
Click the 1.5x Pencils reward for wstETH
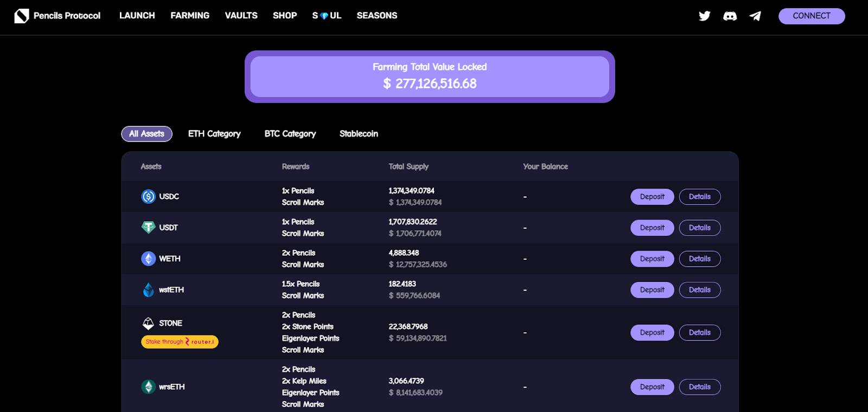pyautogui.click(x=301, y=284)
